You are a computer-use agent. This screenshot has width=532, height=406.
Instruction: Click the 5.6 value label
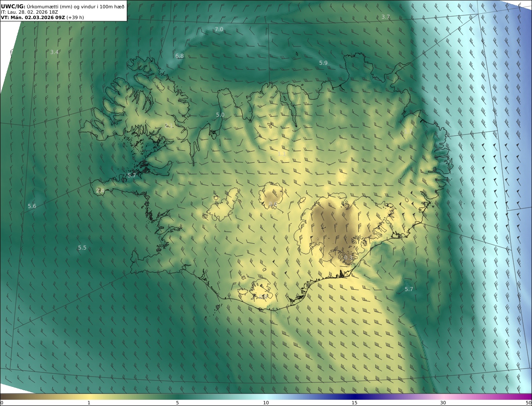coord(32,206)
